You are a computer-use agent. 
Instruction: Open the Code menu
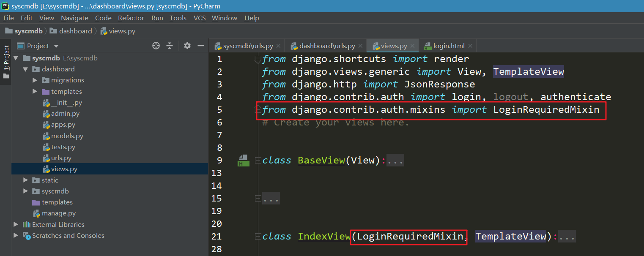click(103, 18)
